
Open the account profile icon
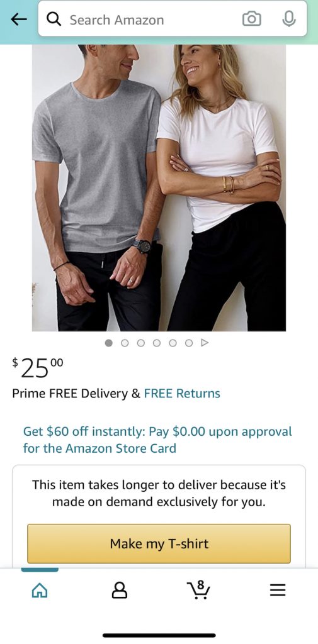click(119, 590)
